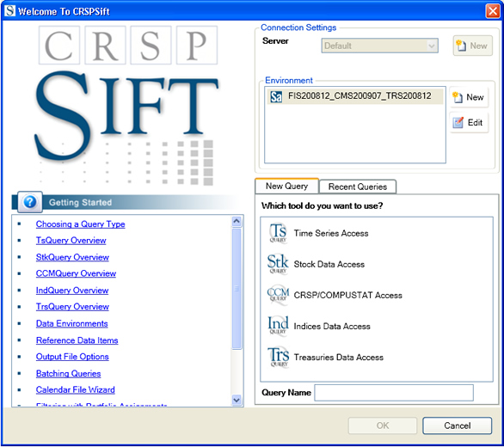
Task: Choose Time Series Access tool
Action: click(x=331, y=233)
